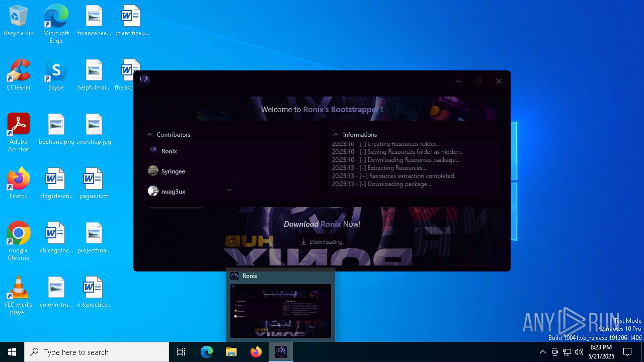Image resolution: width=644 pixels, height=362 pixels.
Task: Collapse the Contributors section
Action: click(149, 135)
